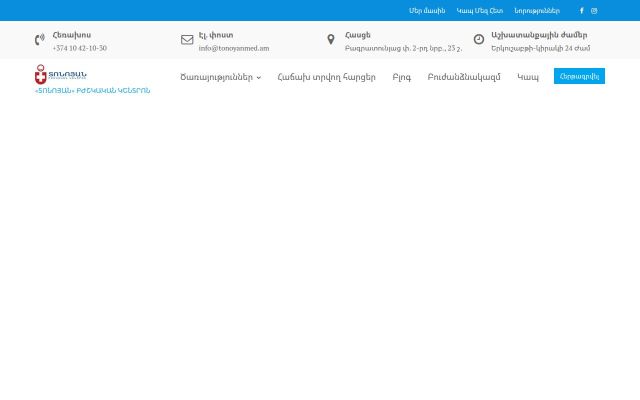
Task: Click the phone handset icon
Action: [40, 40]
